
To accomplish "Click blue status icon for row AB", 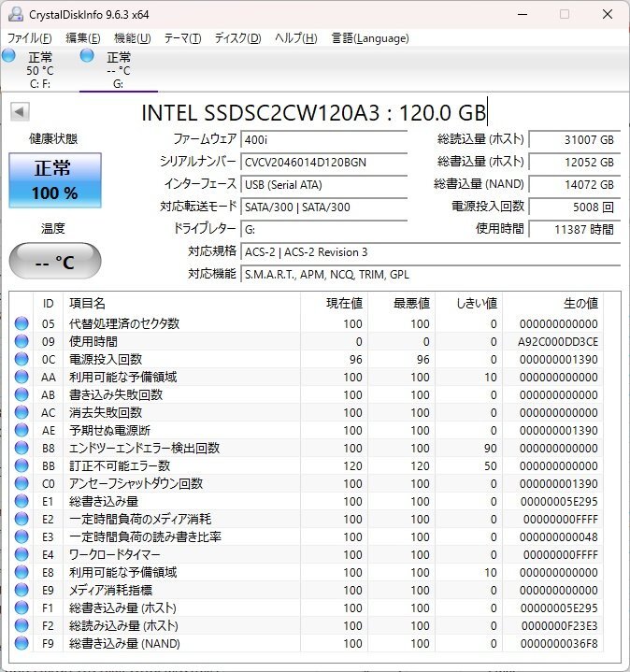I will click(21, 394).
